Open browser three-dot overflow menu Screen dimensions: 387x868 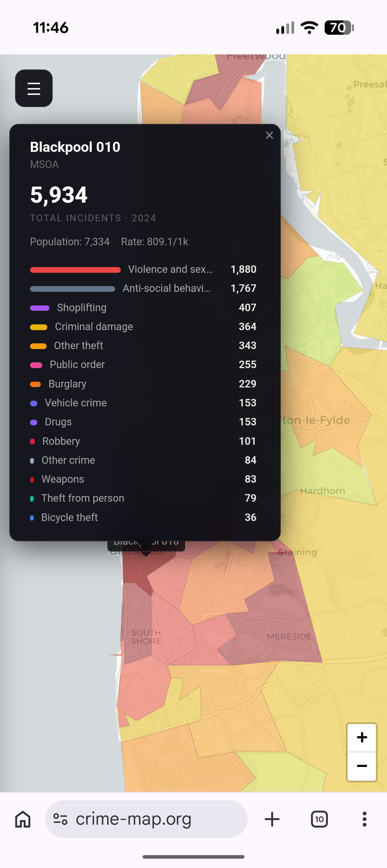364,819
